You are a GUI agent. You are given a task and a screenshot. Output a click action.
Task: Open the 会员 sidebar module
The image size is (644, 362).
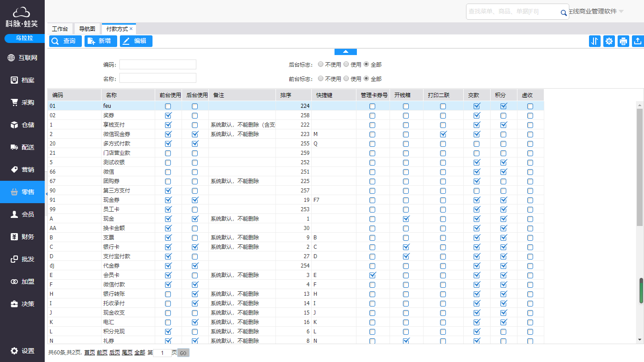pos(22,214)
